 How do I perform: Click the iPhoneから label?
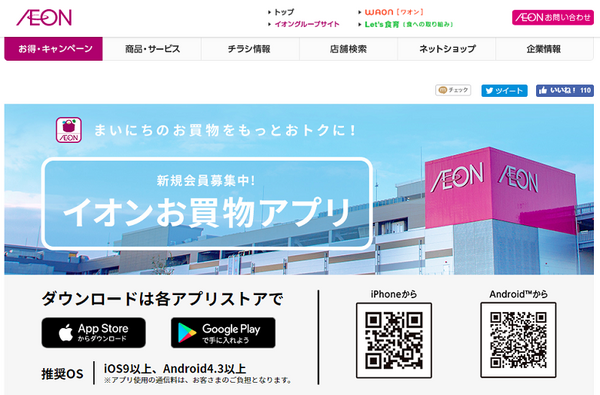(x=394, y=294)
